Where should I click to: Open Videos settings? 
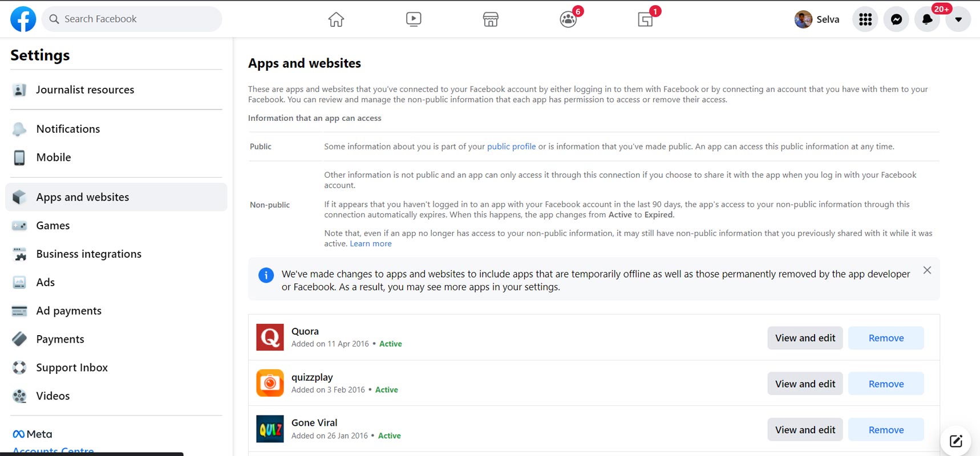click(116, 396)
